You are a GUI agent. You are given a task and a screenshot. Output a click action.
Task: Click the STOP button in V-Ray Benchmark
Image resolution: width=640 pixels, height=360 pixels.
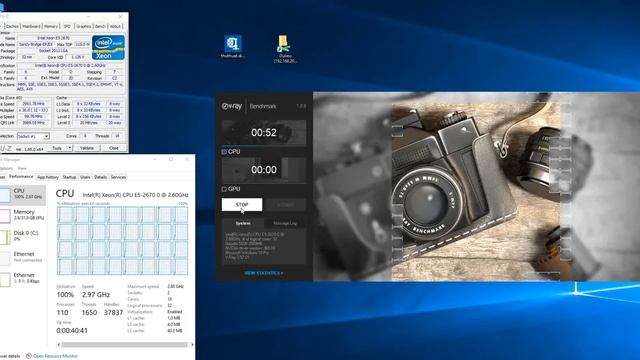tap(242, 204)
